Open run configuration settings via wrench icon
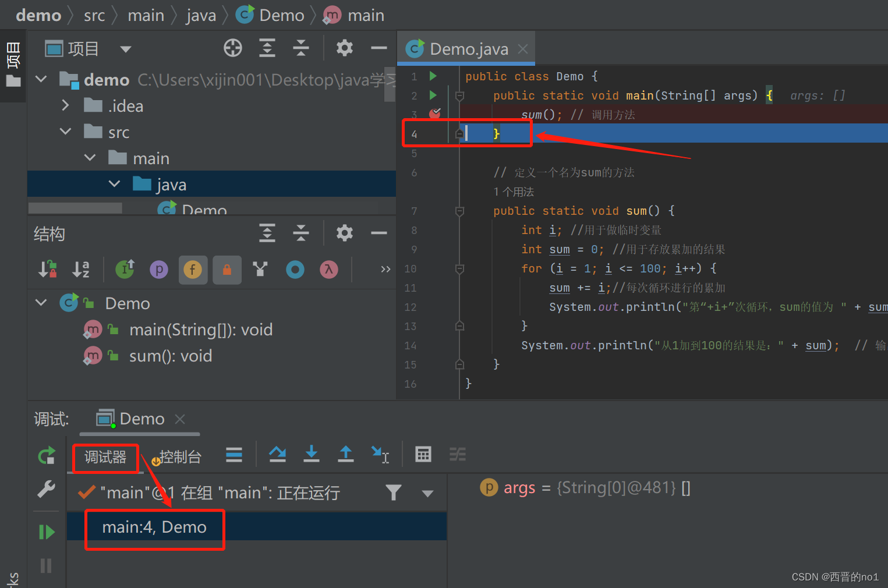Screen dimensions: 888x588 pyautogui.click(x=47, y=489)
